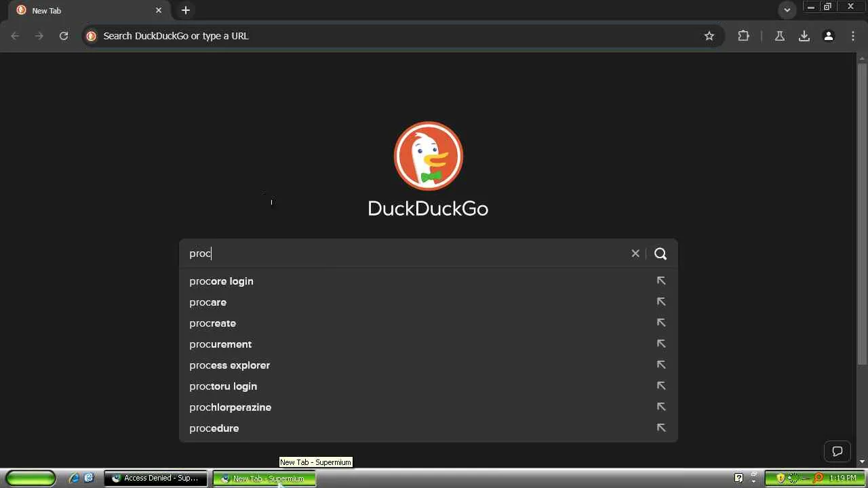This screenshot has width=868, height=488.
Task: Click the help question mark tray icon
Action: (x=738, y=478)
